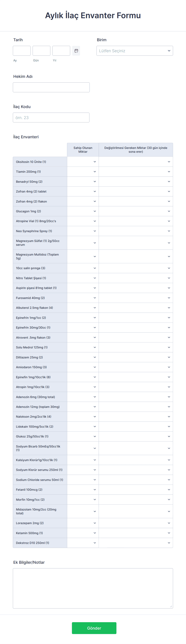
Task: Click the Yıl year input field
Action: 61,51
